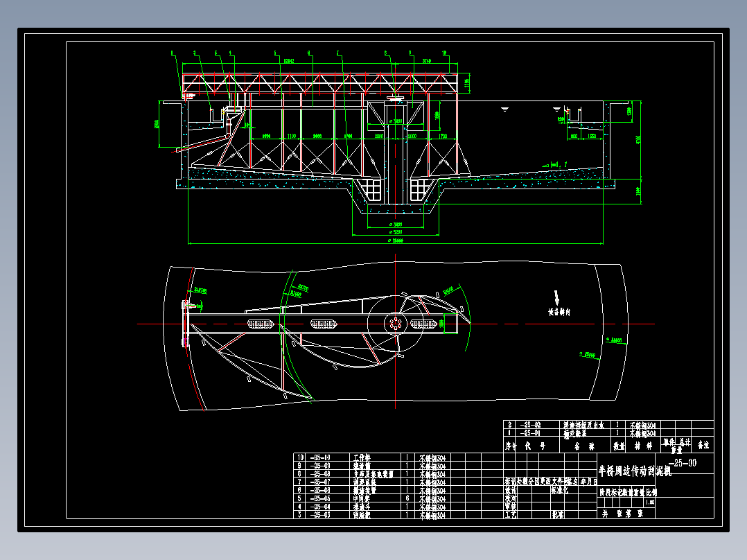Click part code "-25-09" in parts list

[x=320, y=466]
